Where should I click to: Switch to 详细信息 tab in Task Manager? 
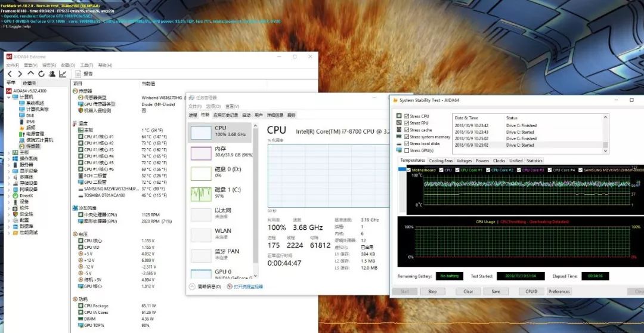click(275, 115)
